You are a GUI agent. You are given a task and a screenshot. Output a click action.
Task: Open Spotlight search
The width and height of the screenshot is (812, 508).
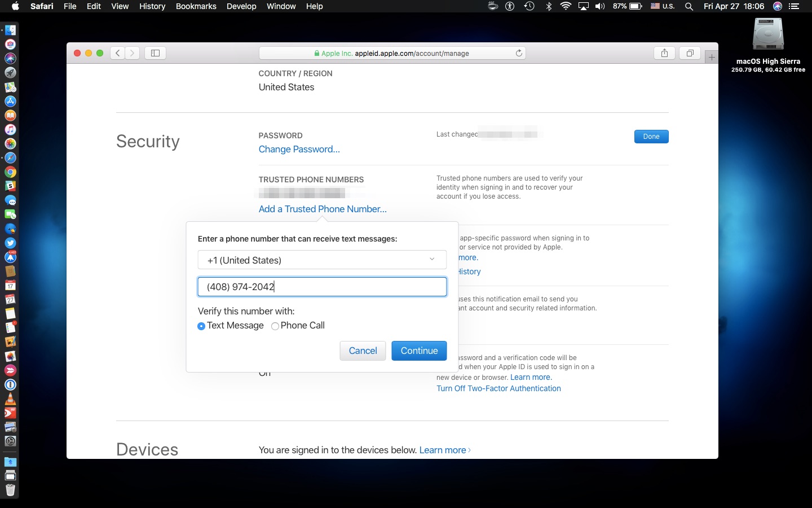[689, 6]
